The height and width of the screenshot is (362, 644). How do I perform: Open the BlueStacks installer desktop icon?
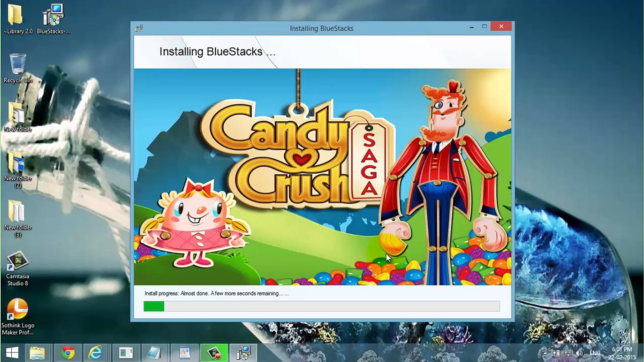53,19
